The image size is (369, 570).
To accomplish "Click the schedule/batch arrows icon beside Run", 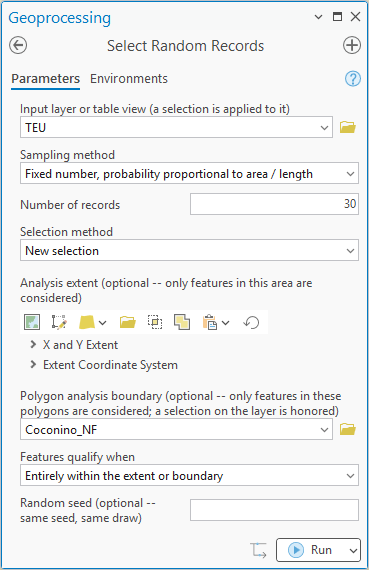I will (x=258, y=550).
